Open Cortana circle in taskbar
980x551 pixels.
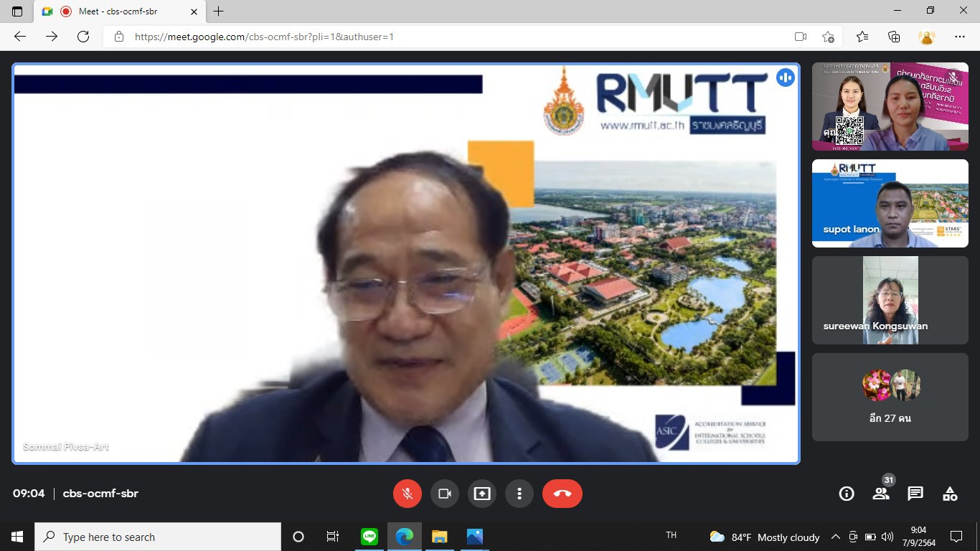tap(298, 537)
